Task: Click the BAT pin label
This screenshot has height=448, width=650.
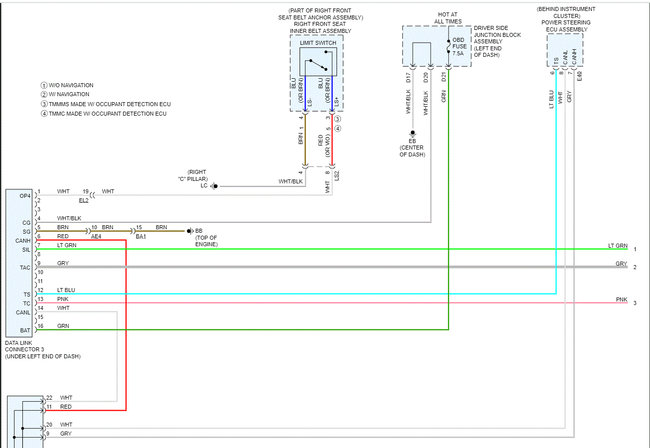Action: (25, 330)
